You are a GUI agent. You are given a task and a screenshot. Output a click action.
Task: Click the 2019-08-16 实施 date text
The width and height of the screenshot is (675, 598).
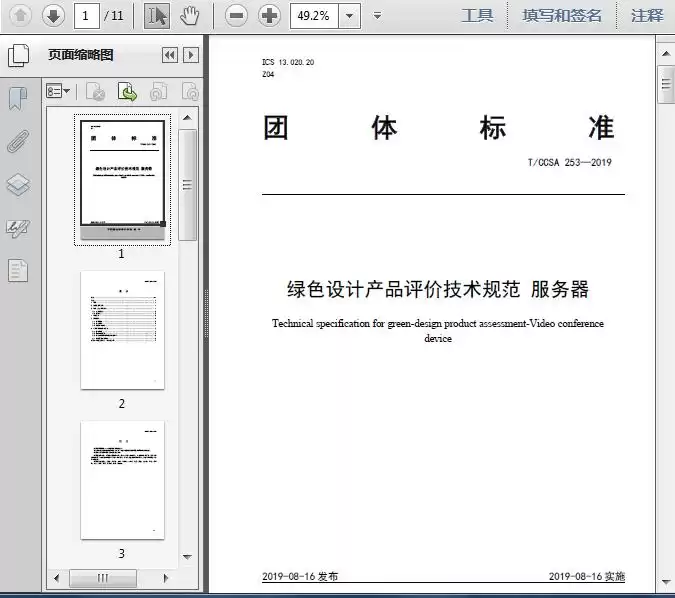587,576
